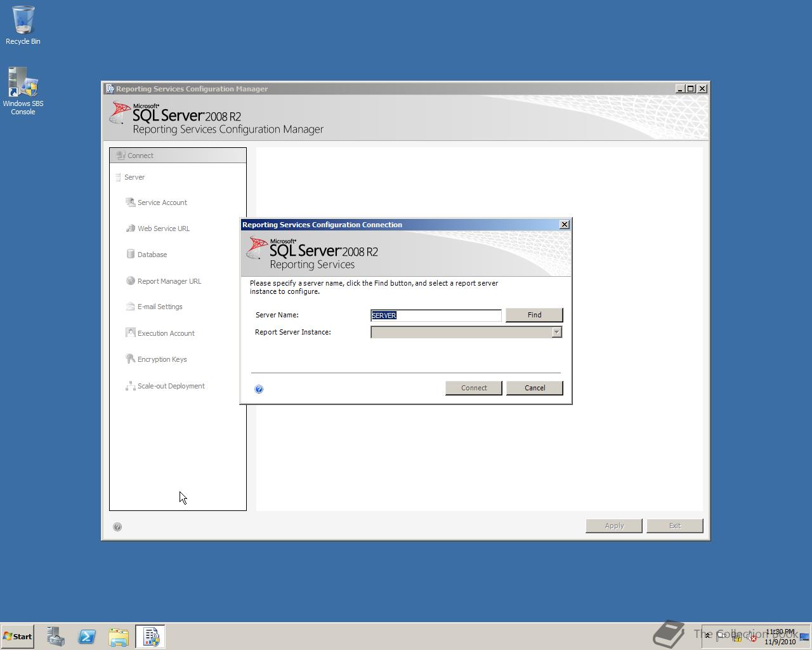This screenshot has width=812, height=650.
Task: Show hidden tray icons arrow
Action: tap(707, 636)
